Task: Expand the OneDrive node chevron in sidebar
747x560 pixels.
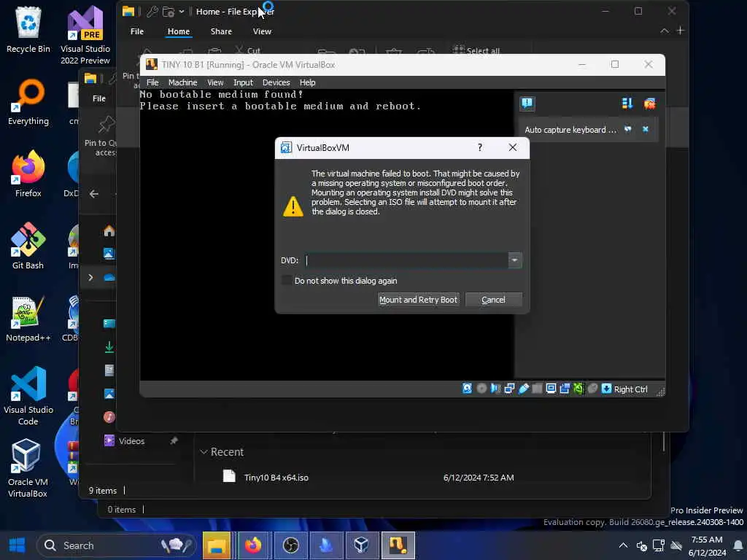Action: pyautogui.click(x=90, y=277)
